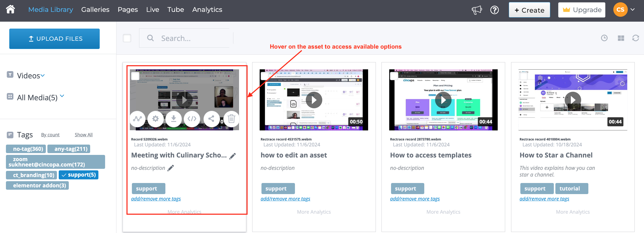Switch to grid view icon

pos(621,38)
